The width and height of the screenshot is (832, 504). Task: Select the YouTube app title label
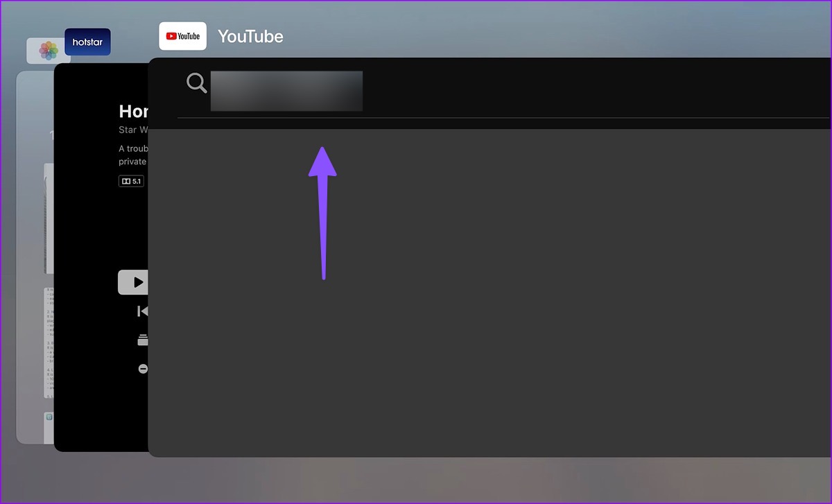tap(250, 37)
